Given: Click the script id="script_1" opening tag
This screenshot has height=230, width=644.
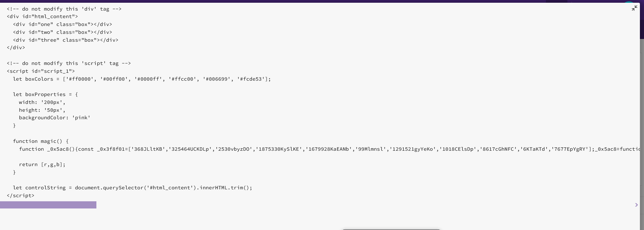Looking at the screenshot, I should point(41,71).
